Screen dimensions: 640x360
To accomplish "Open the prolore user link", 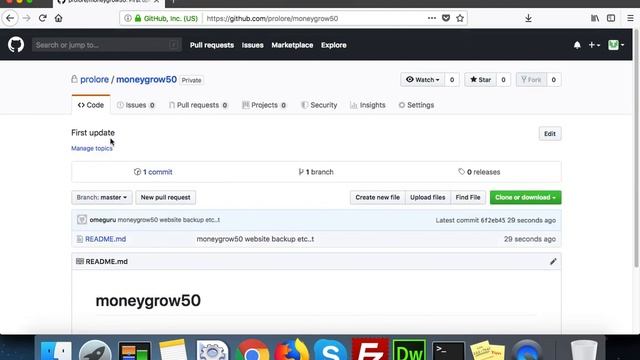I will point(94,80).
